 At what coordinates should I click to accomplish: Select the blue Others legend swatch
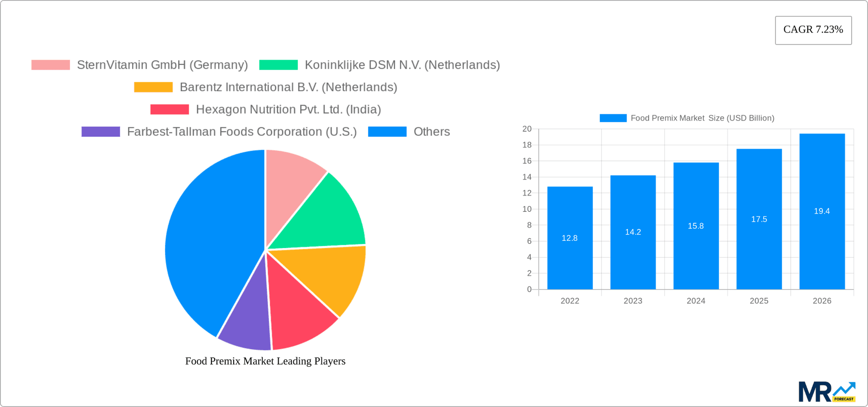point(387,131)
